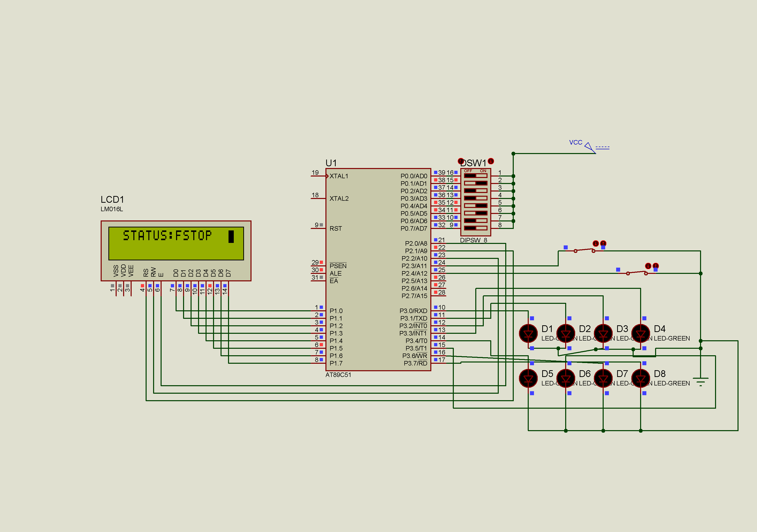Select the VCC power terminal arrow
Image resolution: width=757 pixels, height=532 pixels.
[590, 148]
